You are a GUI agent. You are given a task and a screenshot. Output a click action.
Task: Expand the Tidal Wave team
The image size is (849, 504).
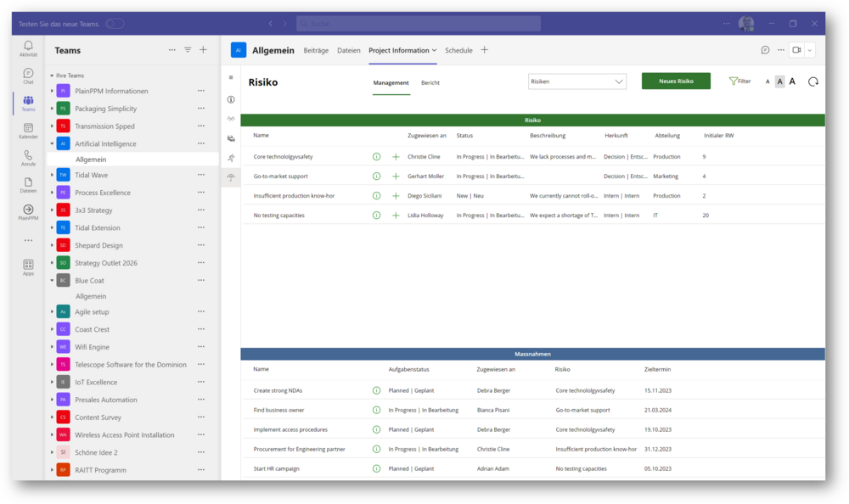[52, 176]
